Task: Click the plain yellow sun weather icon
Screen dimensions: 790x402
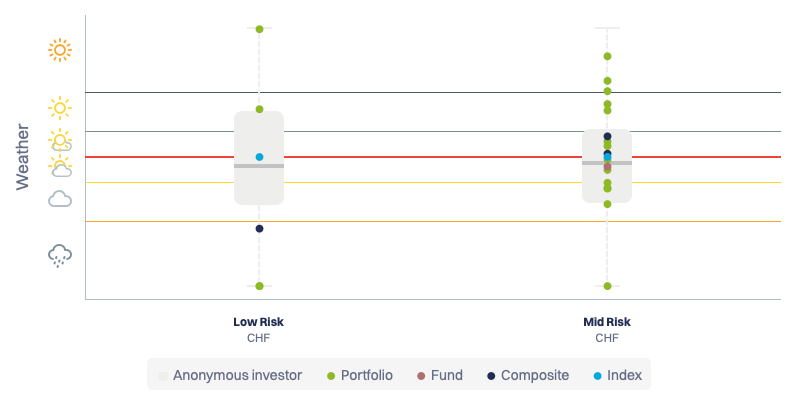Action: 60,107
